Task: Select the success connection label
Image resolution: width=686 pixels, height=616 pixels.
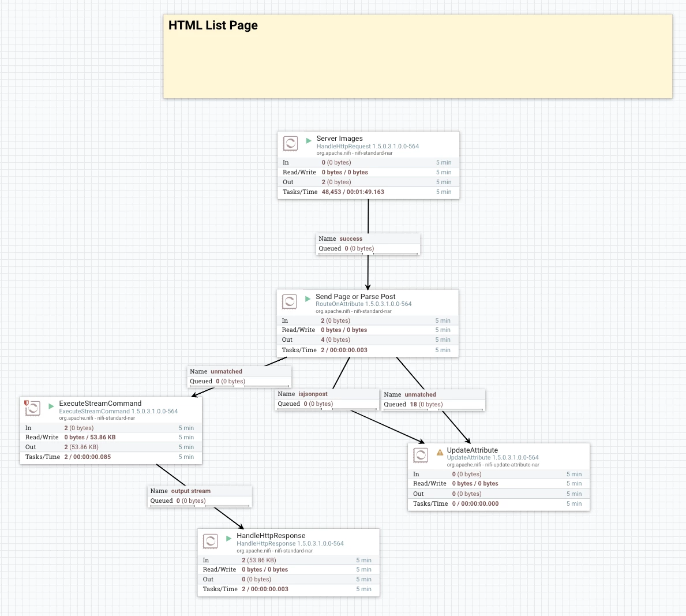Action: (368, 244)
